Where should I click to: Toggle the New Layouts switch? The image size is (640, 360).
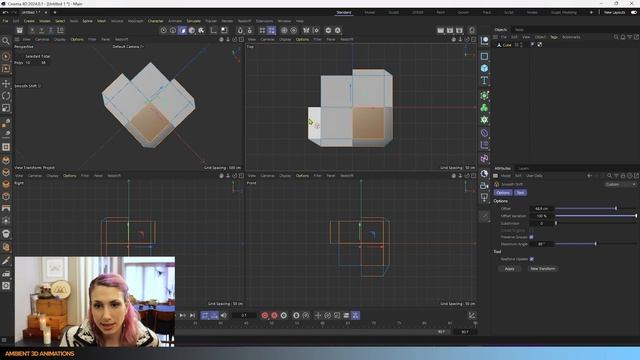click(x=634, y=13)
